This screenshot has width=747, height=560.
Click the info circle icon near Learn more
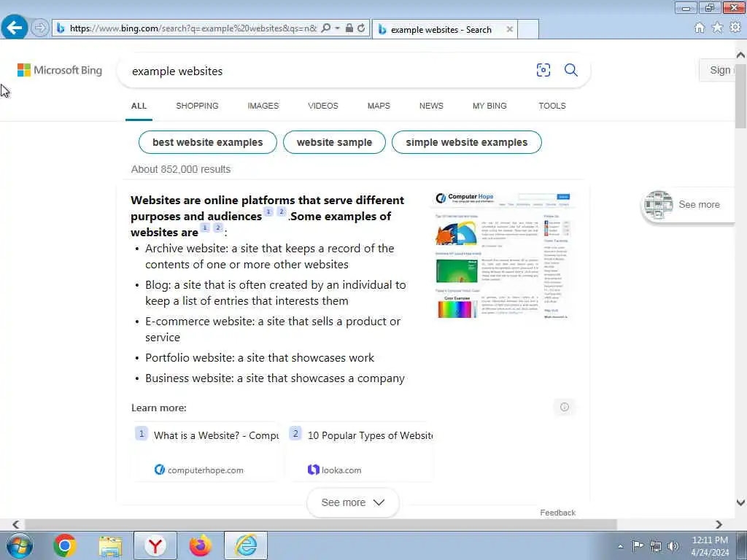point(565,407)
